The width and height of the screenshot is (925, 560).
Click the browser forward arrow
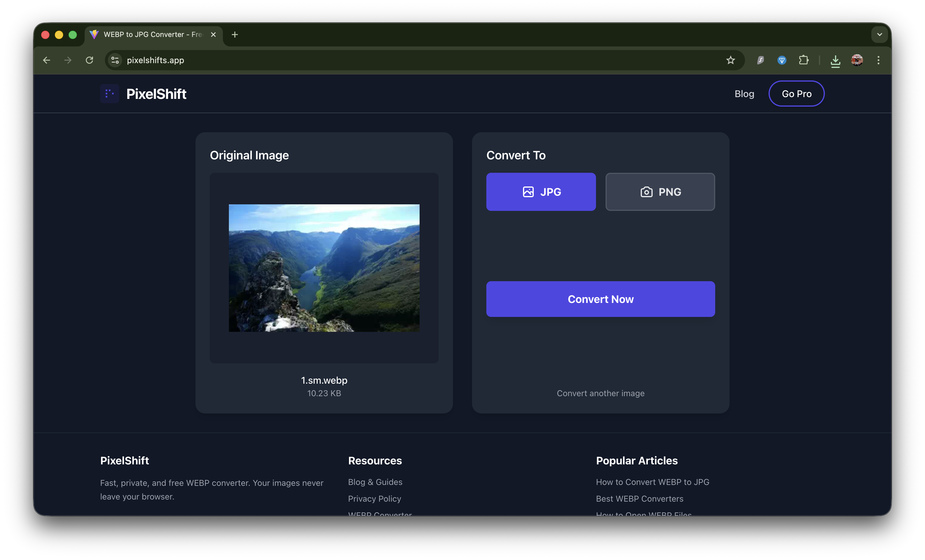(68, 60)
